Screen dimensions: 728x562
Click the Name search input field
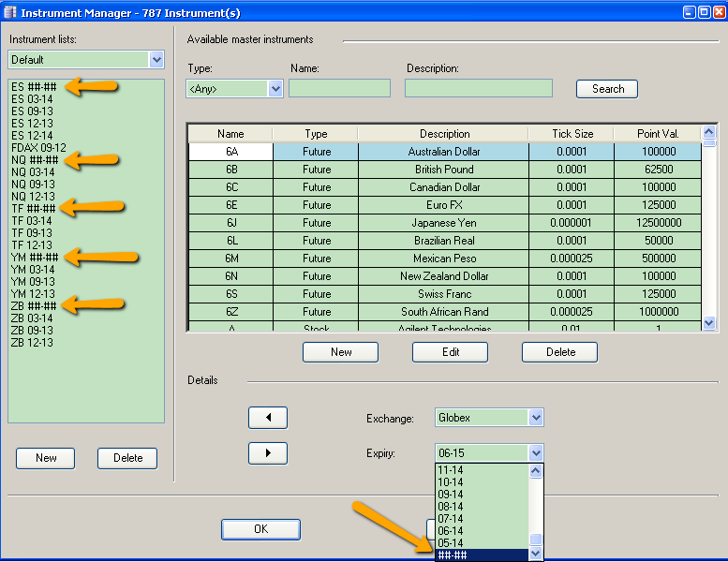[x=339, y=88]
